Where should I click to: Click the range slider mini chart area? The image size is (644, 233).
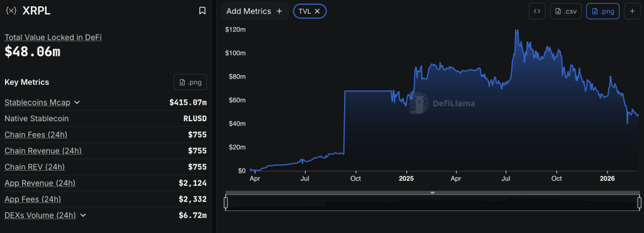click(432, 203)
